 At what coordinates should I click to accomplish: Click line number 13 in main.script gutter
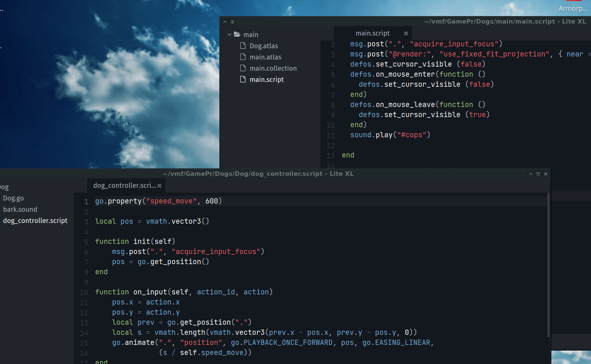point(330,156)
